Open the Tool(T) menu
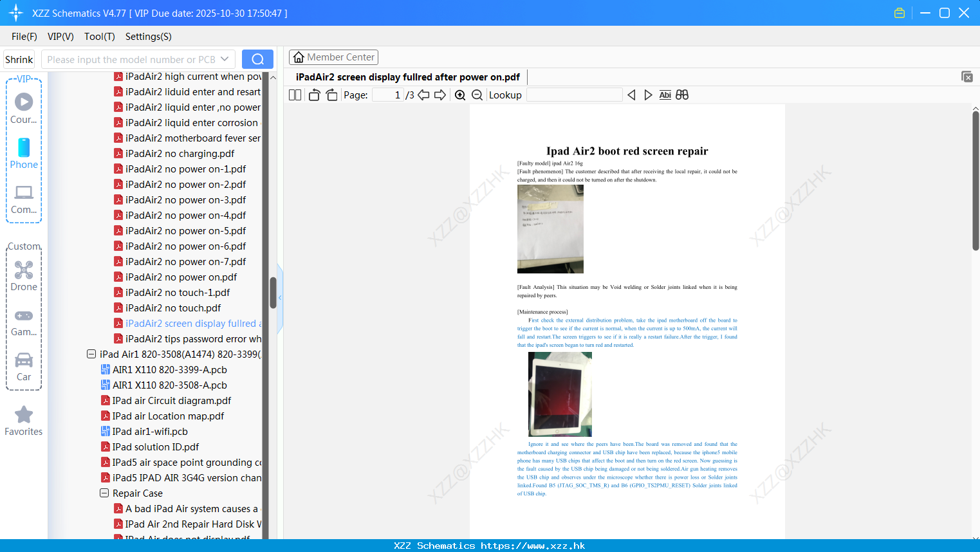Screen dimensions: 980x552 (100, 37)
